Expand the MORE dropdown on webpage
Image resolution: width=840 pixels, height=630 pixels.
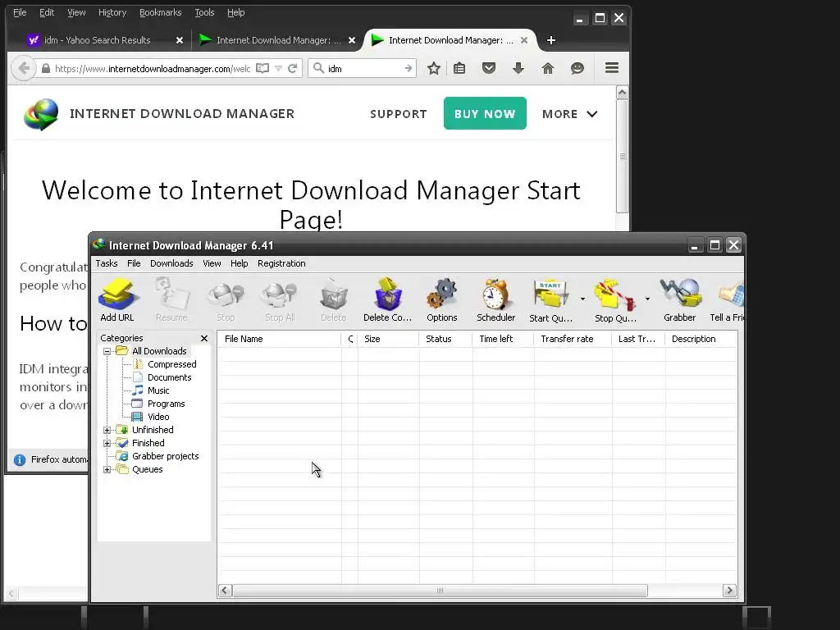pos(569,113)
